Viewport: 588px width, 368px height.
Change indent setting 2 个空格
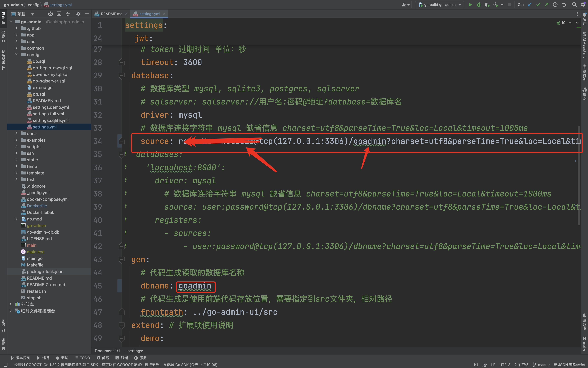point(521,365)
